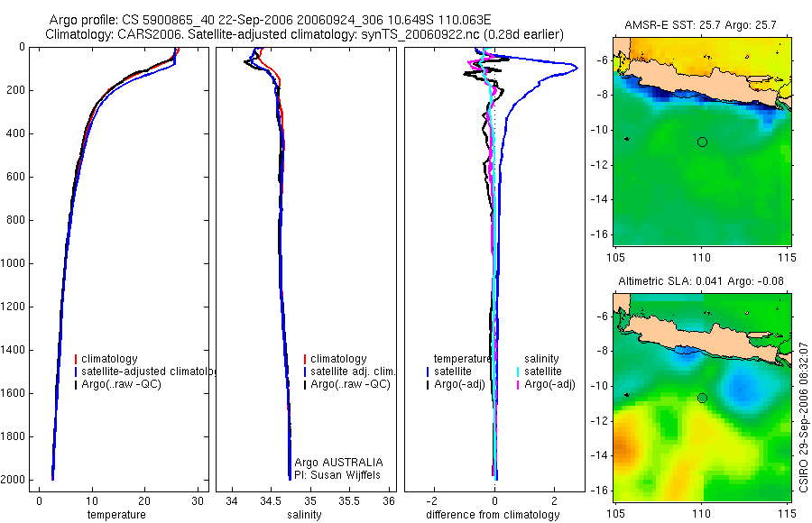Viewport: 812px width, 523px height.
Task: Click the Argo float circle on SST map
Action: [702, 142]
